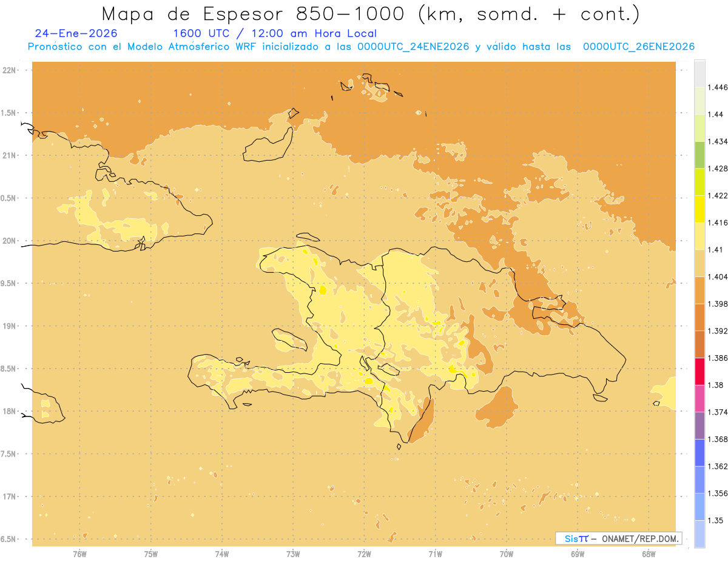The height and width of the screenshot is (562, 728).
Task: Click the 1.44 colorbar value
Action: (x=715, y=114)
